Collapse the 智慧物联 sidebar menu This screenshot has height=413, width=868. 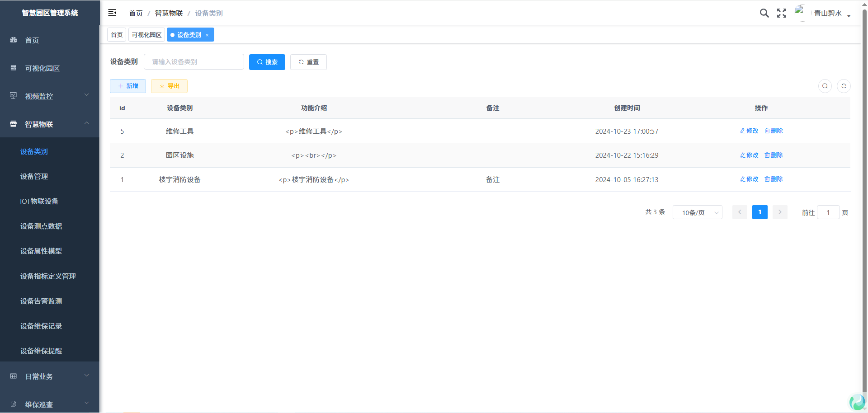[50, 124]
